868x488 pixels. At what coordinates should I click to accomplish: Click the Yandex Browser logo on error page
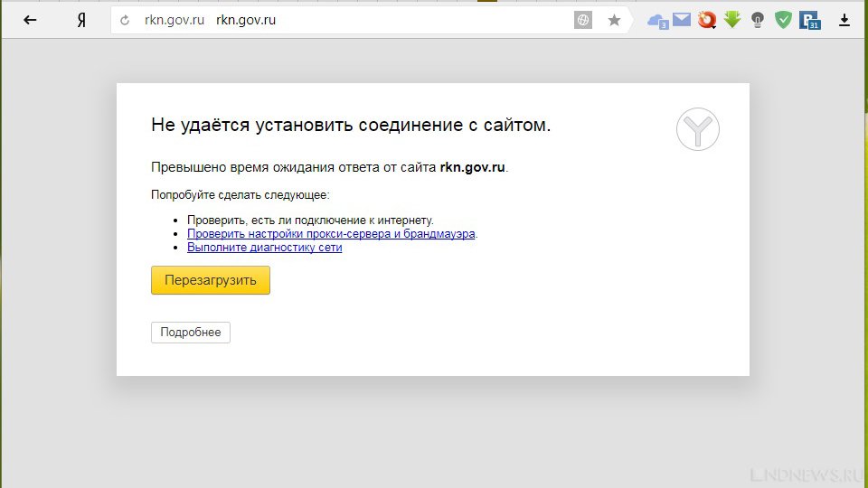[x=698, y=130]
